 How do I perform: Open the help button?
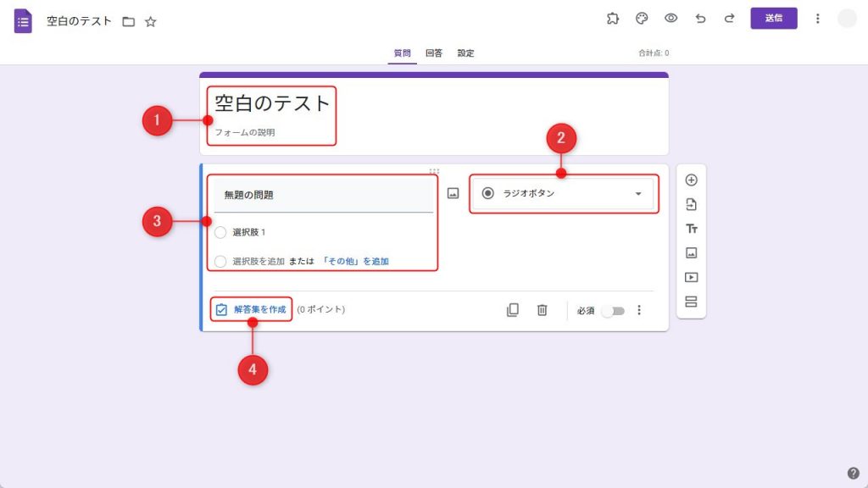click(853, 473)
